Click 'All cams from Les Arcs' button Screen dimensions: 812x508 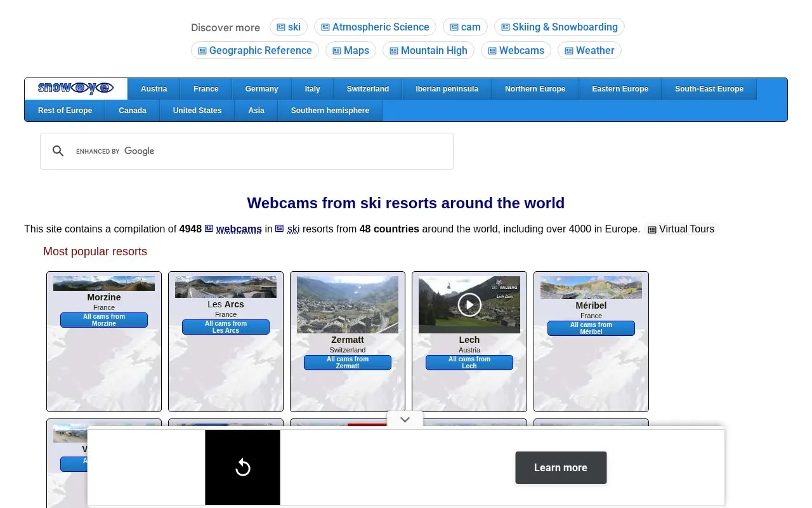click(226, 327)
